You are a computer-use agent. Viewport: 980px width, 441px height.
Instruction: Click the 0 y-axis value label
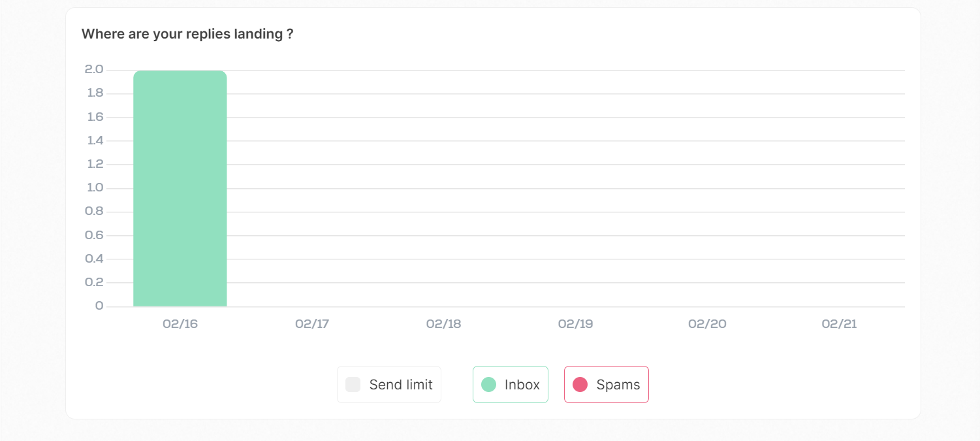click(99, 306)
